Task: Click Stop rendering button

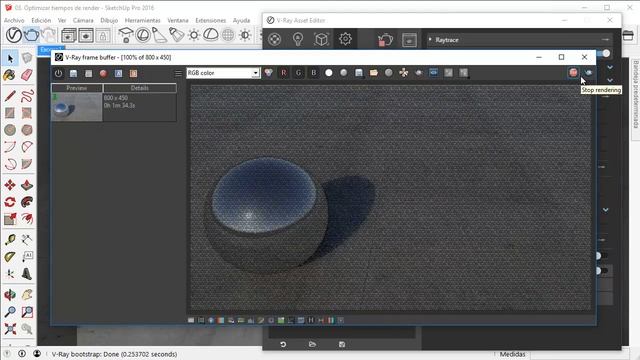Action: tap(573, 73)
